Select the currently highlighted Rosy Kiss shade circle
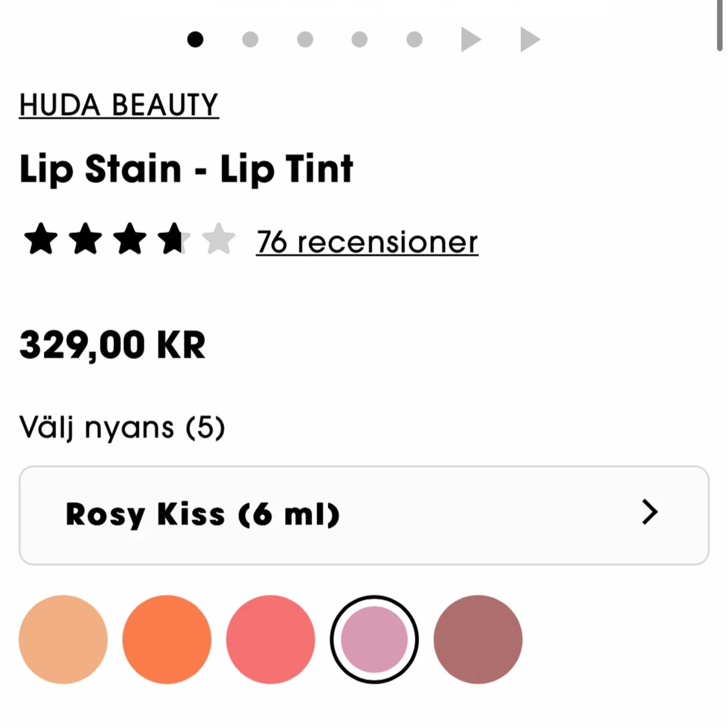728x728 pixels. [x=374, y=639]
